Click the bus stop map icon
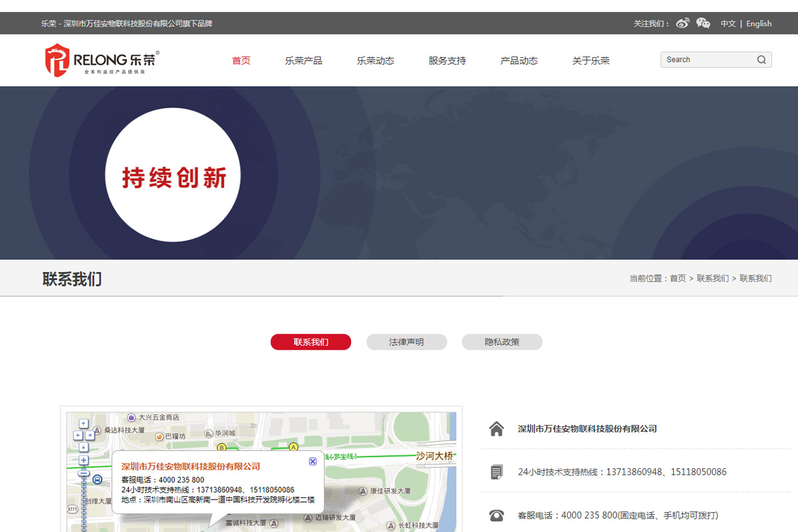The height and width of the screenshot is (532, 798). tap(97, 479)
